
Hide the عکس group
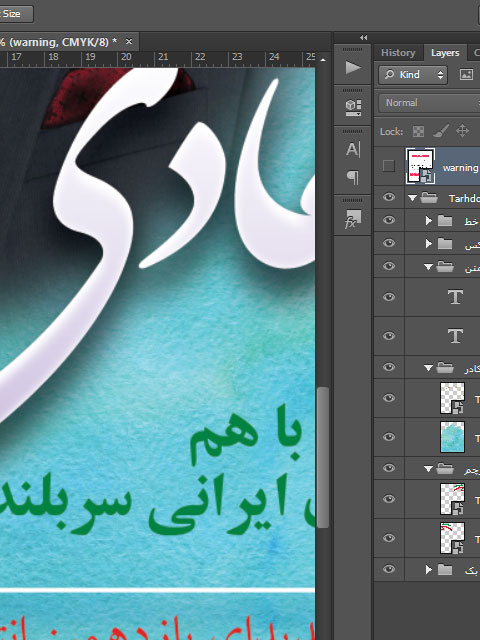click(389, 243)
